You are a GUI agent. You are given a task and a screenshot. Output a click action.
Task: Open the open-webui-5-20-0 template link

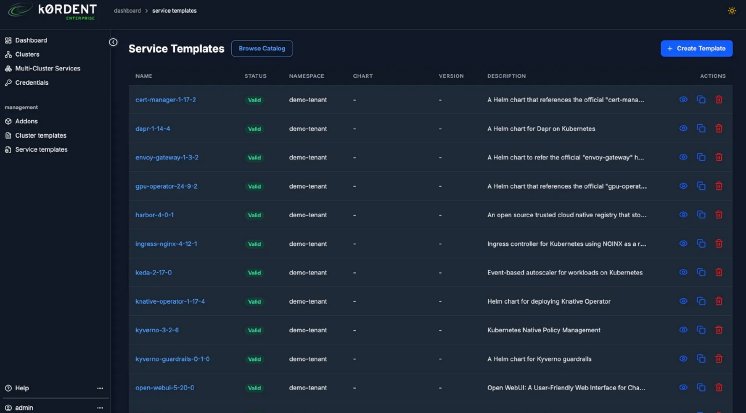pos(165,388)
